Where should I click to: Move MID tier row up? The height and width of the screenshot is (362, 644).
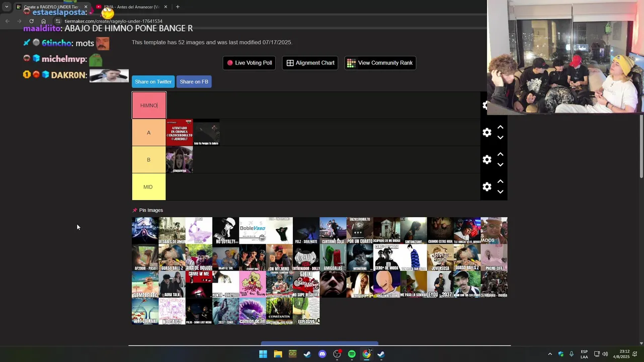coord(500,182)
